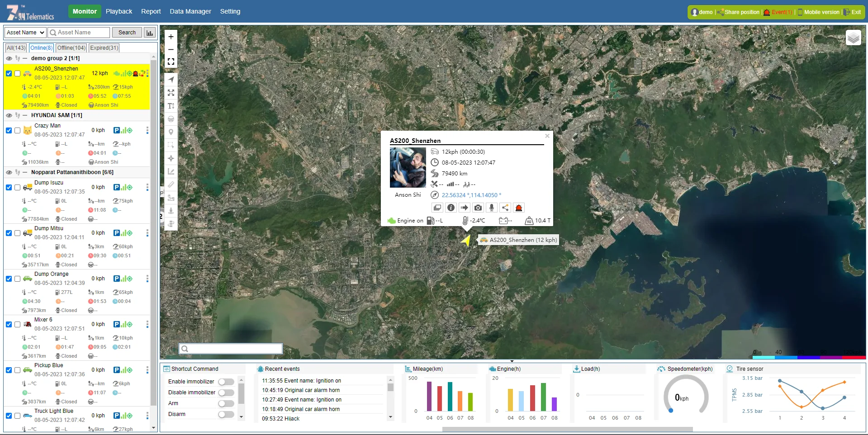Uncheck blue checkbox for Pickup Blue
Screen dimensions: 868x435
tap(9, 370)
